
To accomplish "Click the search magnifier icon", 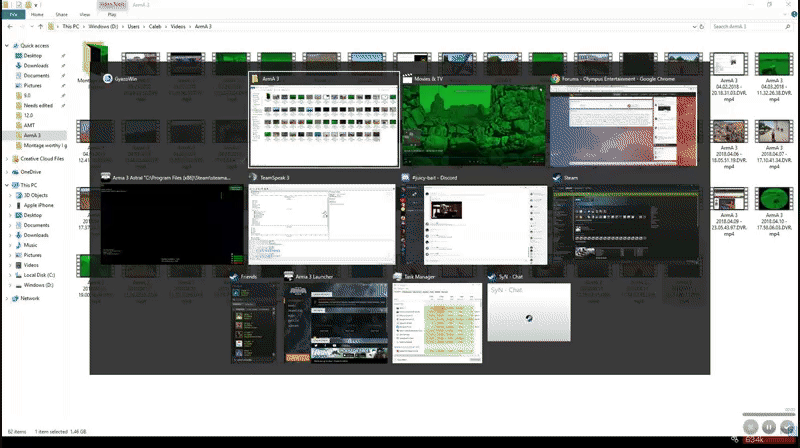I will click(788, 27).
